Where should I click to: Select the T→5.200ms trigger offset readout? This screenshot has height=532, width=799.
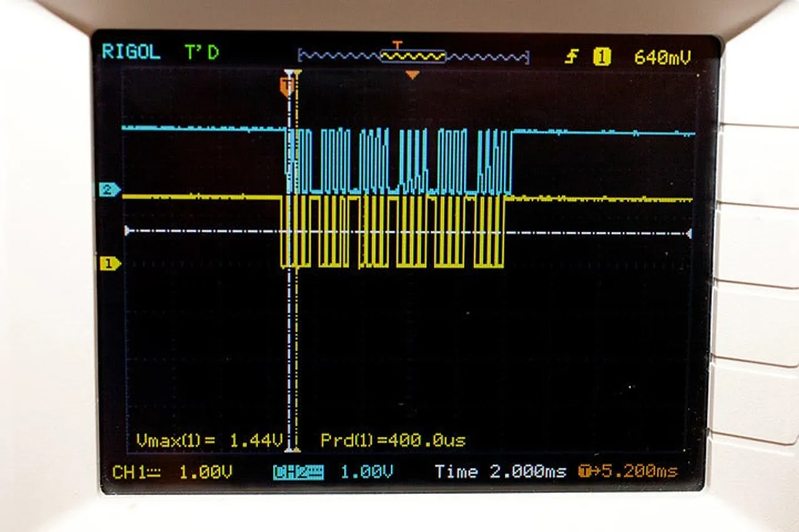(x=627, y=472)
